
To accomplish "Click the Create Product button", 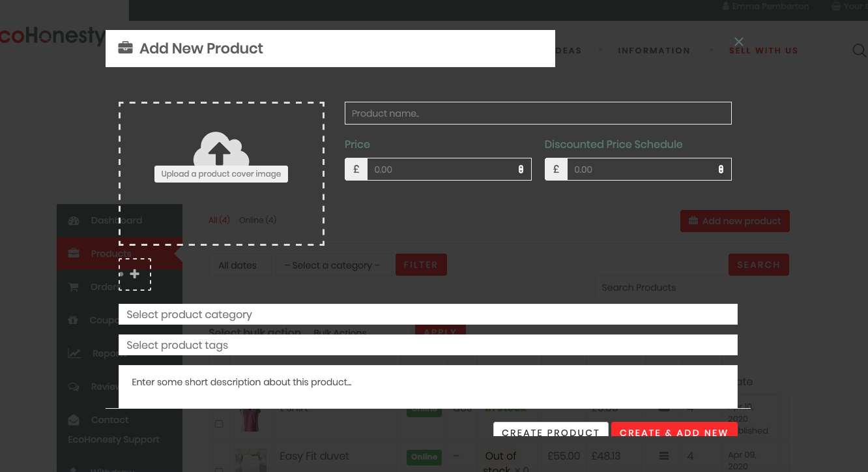I will pyautogui.click(x=551, y=430).
